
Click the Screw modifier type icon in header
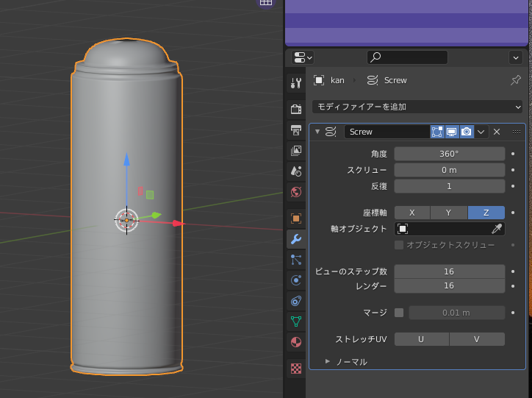click(x=331, y=132)
